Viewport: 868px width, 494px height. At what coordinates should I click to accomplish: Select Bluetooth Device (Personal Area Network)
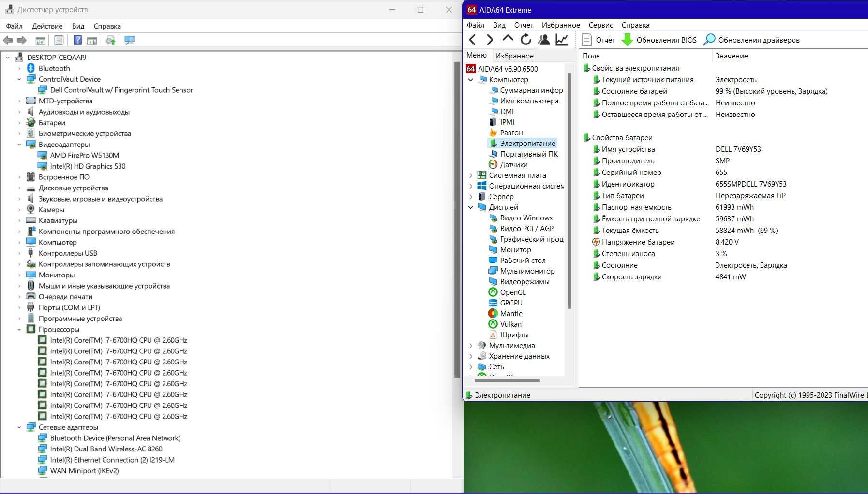[115, 438]
